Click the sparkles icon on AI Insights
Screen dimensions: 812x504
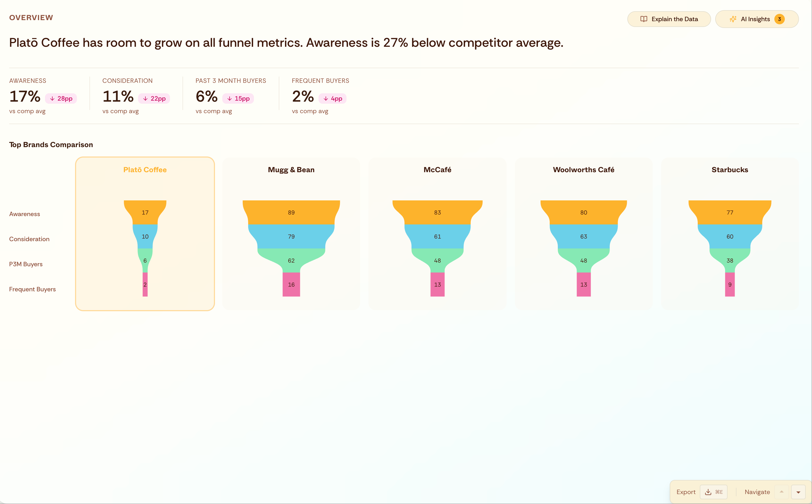[733, 19]
